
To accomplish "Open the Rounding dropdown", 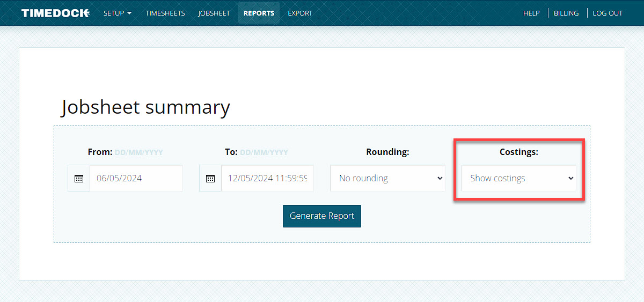I will pyautogui.click(x=387, y=179).
